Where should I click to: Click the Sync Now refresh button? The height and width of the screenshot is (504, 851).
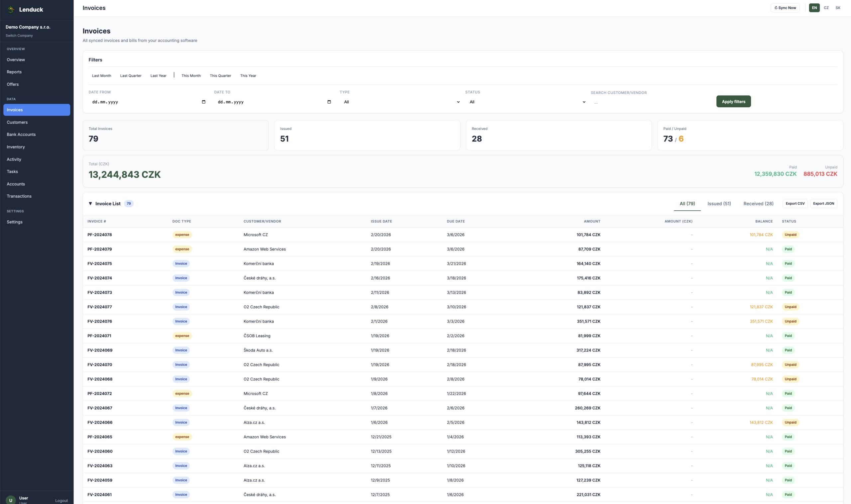point(785,8)
